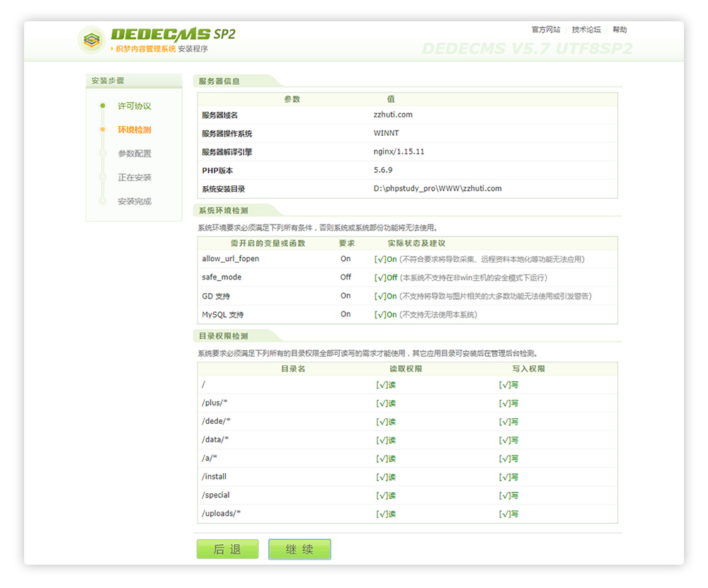
Task: Click the [√]On status for allow_url_fopen
Action: 386,259
